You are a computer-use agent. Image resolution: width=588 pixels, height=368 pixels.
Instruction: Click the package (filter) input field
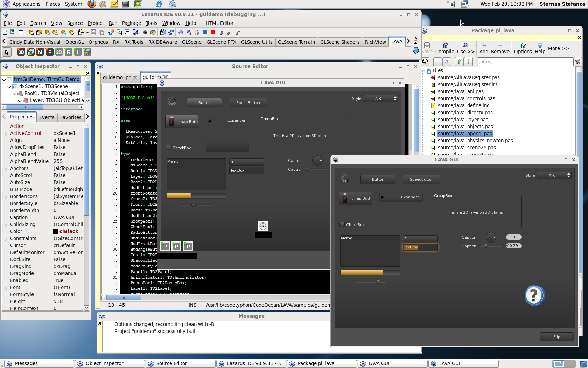pyautogui.click(x=525, y=62)
